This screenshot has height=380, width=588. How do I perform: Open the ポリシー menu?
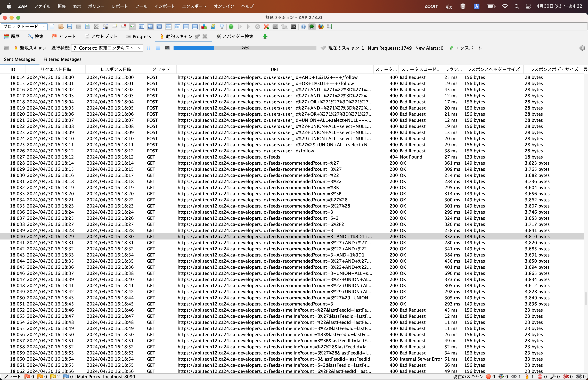coord(96,6)
